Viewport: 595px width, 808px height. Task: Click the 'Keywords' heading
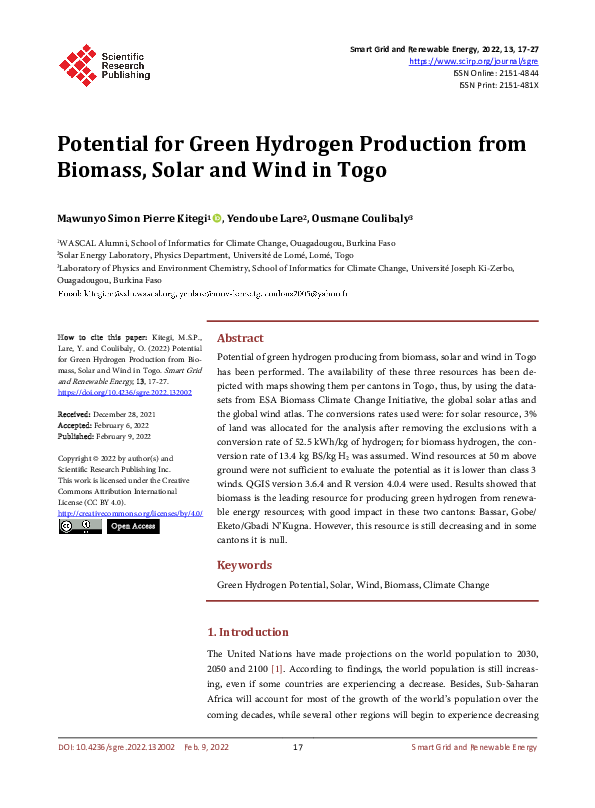[x=244, y=565]
